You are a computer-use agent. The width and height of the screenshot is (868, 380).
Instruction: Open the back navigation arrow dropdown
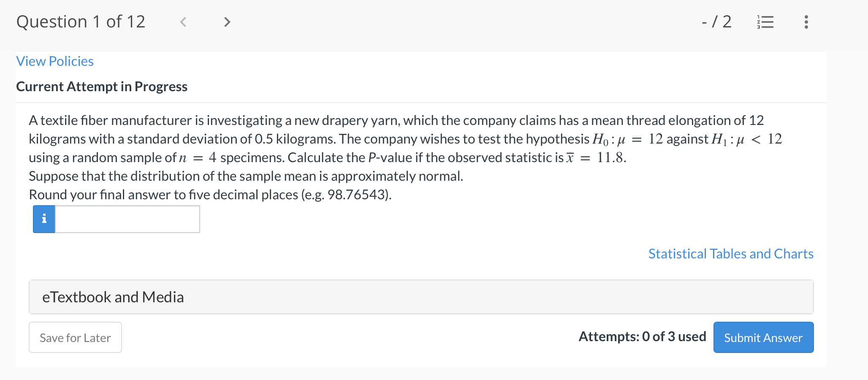183,22
